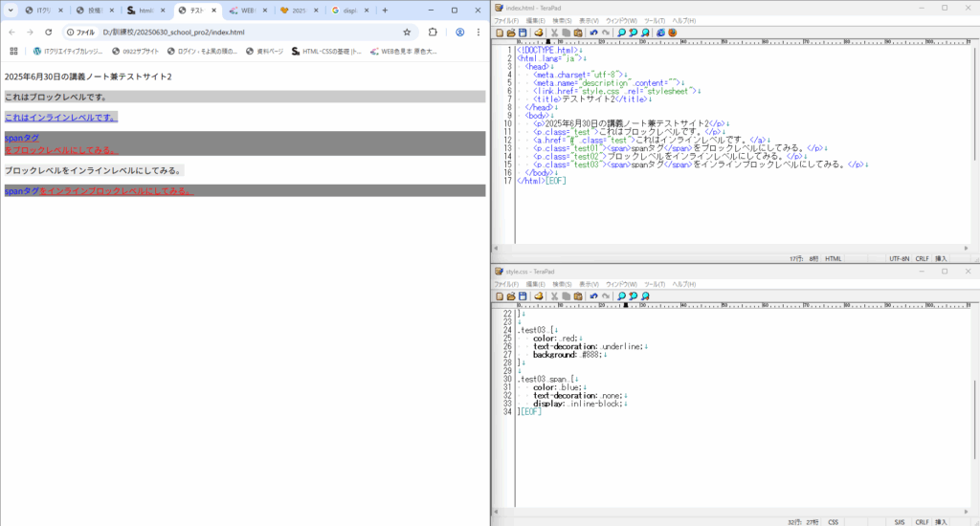The image size is (980, 526).
Task: Click the first magnifier Find icon in style.css TeraPad
Action: click(x=621, y=296)
